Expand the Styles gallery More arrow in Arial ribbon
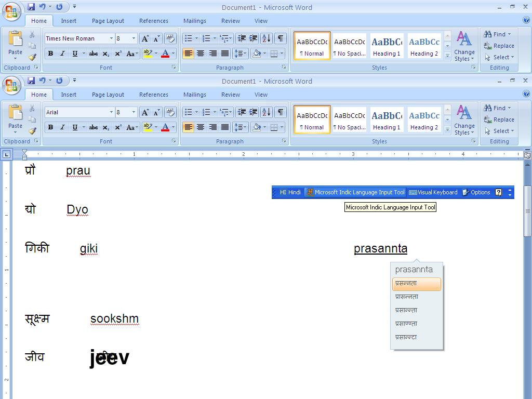 point(447,129)
